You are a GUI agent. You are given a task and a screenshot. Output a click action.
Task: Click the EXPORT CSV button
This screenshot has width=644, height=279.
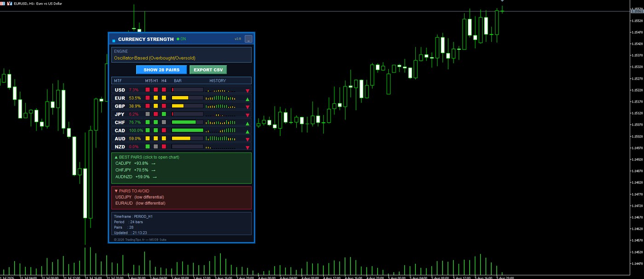point(208,70)
